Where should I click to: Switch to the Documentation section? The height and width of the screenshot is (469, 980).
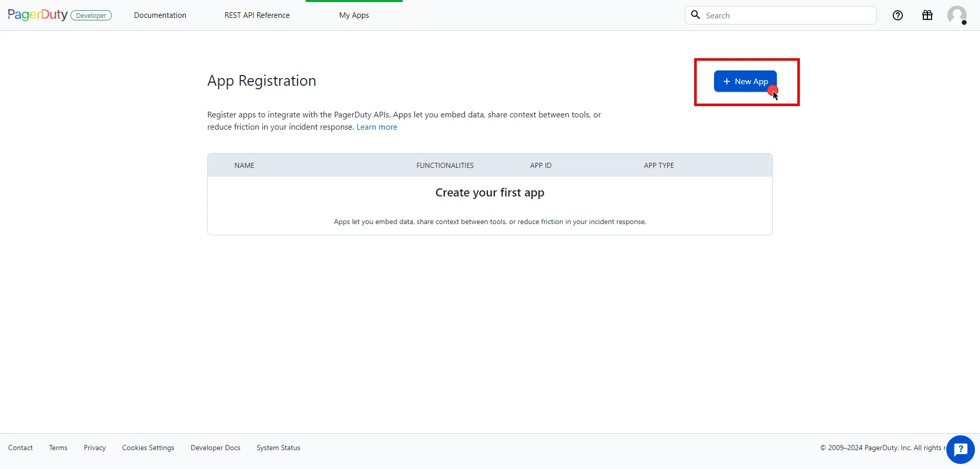[160, 15]
